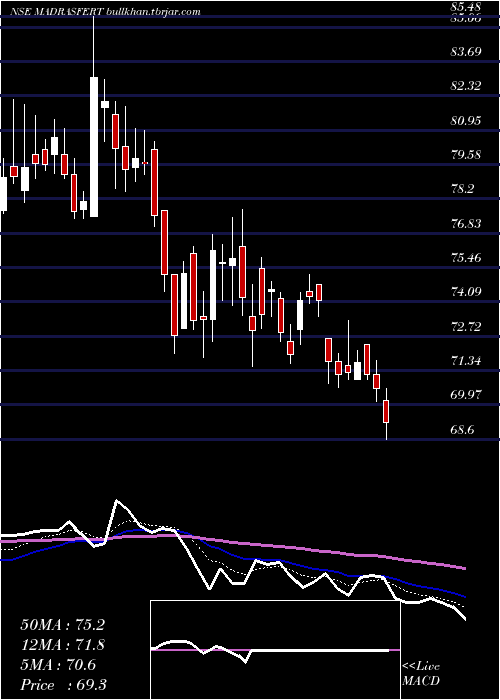Click the 85.48 price axis label
The width and height of the screenshot is (500, 700).
point(466,7)
